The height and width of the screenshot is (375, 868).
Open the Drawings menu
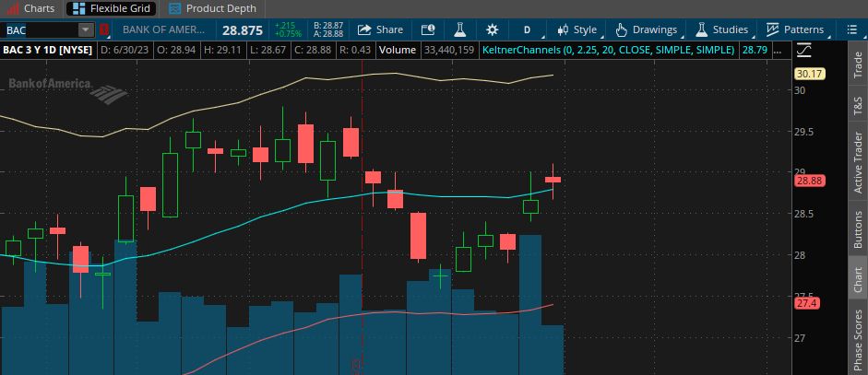click(646, 29)
